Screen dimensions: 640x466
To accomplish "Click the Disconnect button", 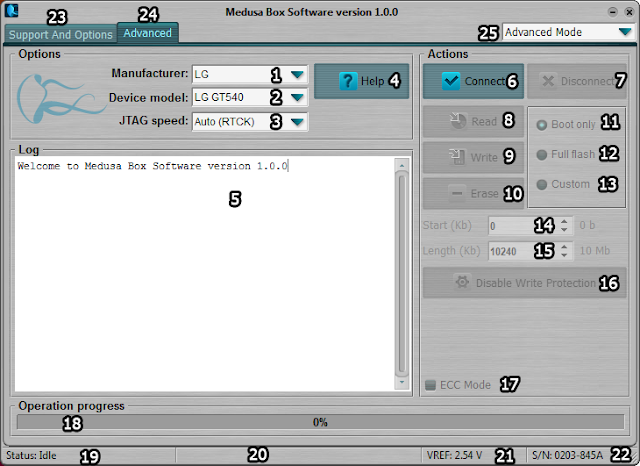I will pos(577,81).
